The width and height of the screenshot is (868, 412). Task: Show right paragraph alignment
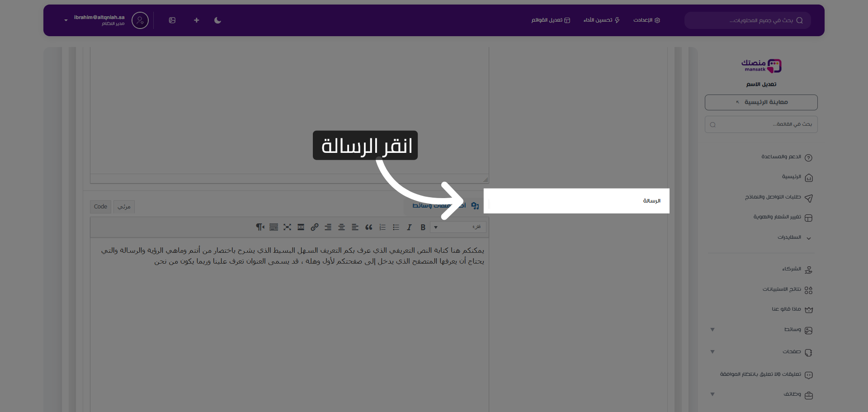pyautogui.click(x=328, y=227)
